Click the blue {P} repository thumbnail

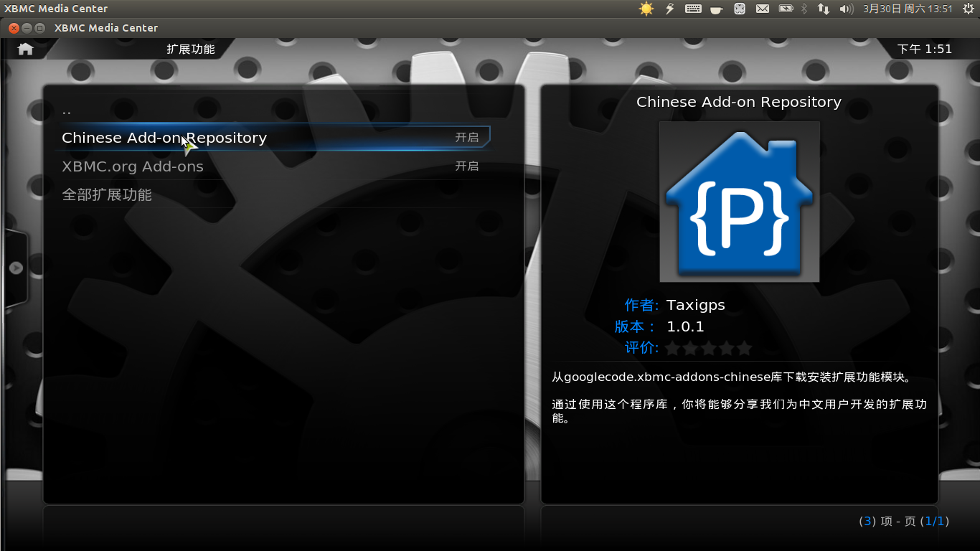click(739, 202)
